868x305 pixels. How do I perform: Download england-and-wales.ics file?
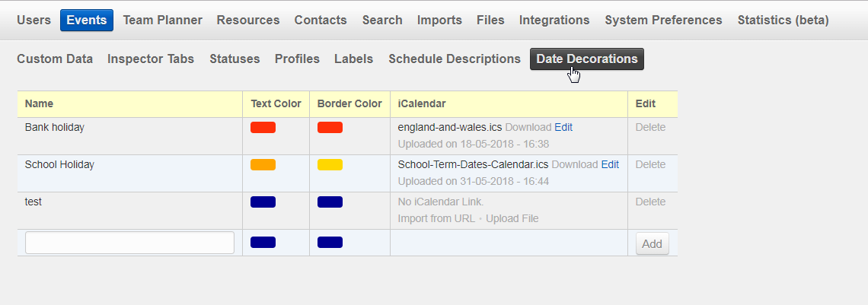tap(528, 127)
